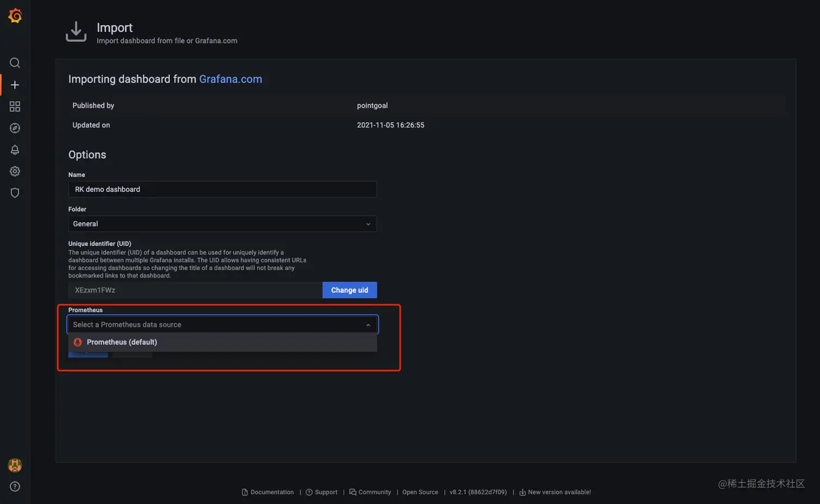The image size is (820, 504).
Task: Open the Dashboards grid icon in sidebar
Action: click(15, 107)
